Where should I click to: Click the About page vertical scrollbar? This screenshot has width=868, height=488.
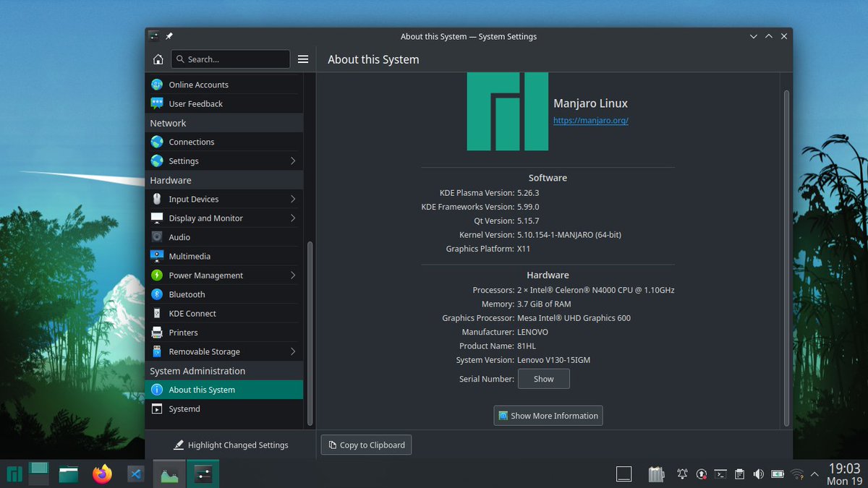[786, 257]
